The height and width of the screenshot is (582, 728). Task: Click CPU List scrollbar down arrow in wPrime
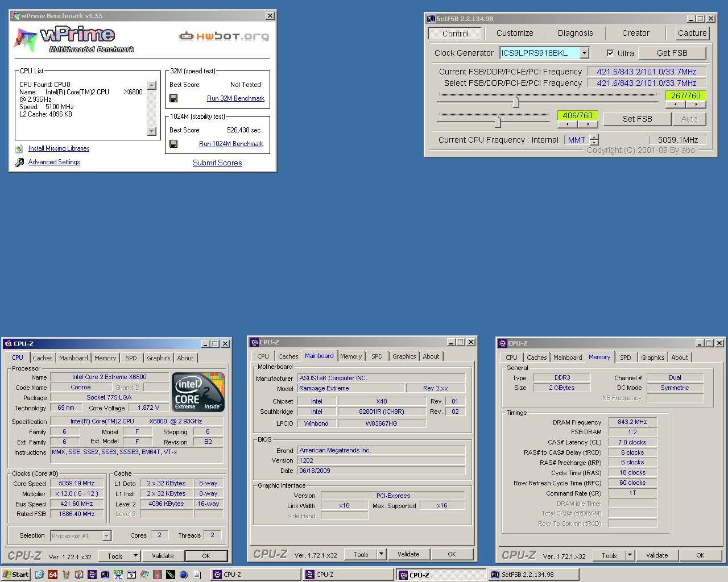[x=151, y=131]
